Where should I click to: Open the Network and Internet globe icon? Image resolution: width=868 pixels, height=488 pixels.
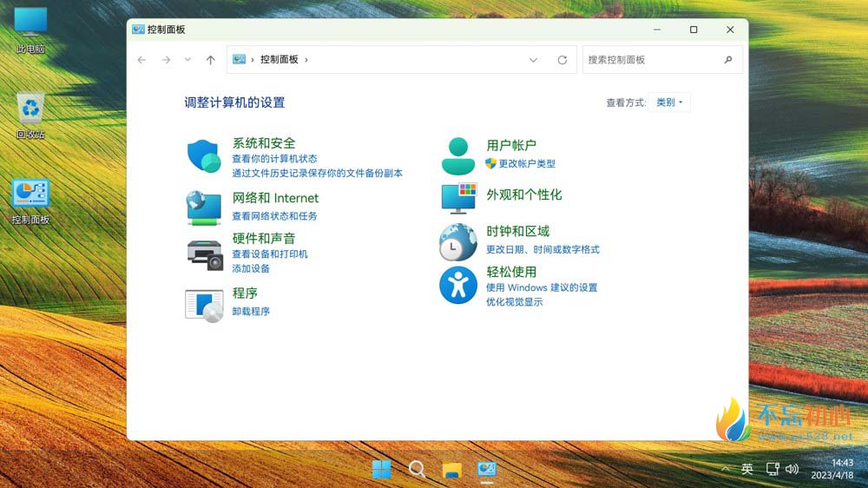coord(205,208)
